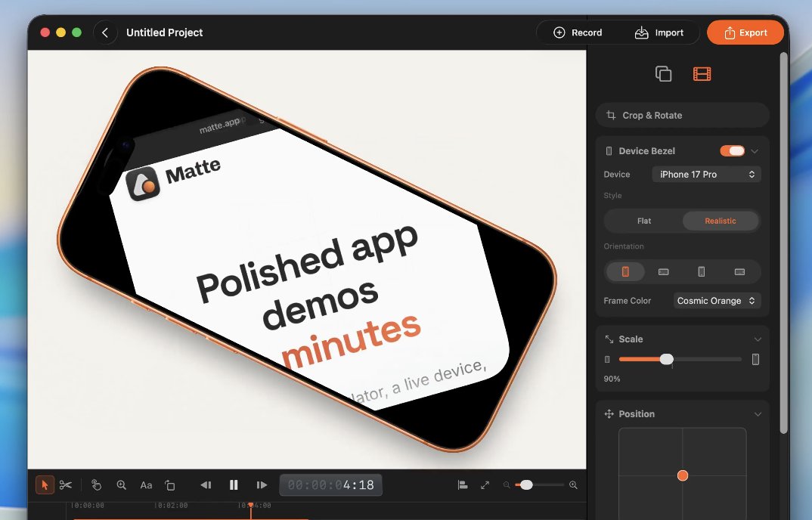Click the Record button

[x=578, y=32]
